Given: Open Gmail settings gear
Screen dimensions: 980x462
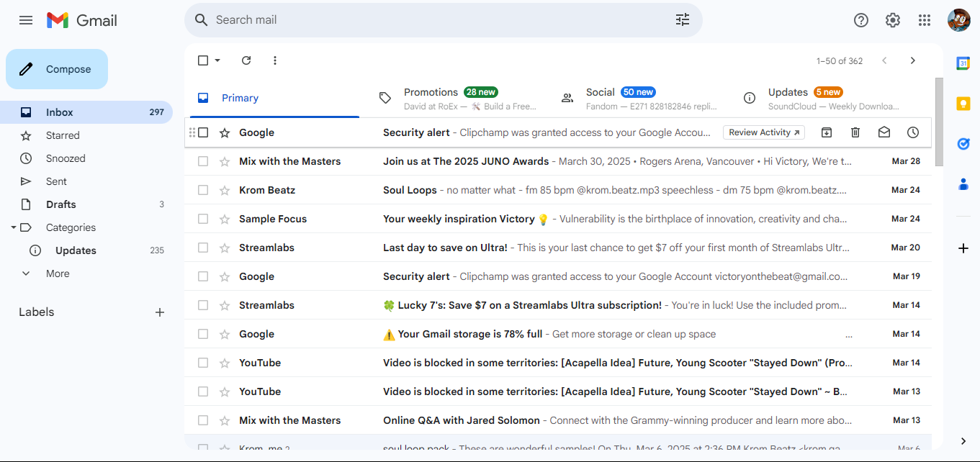Looking at the screenshot, I should pos(893,20).
